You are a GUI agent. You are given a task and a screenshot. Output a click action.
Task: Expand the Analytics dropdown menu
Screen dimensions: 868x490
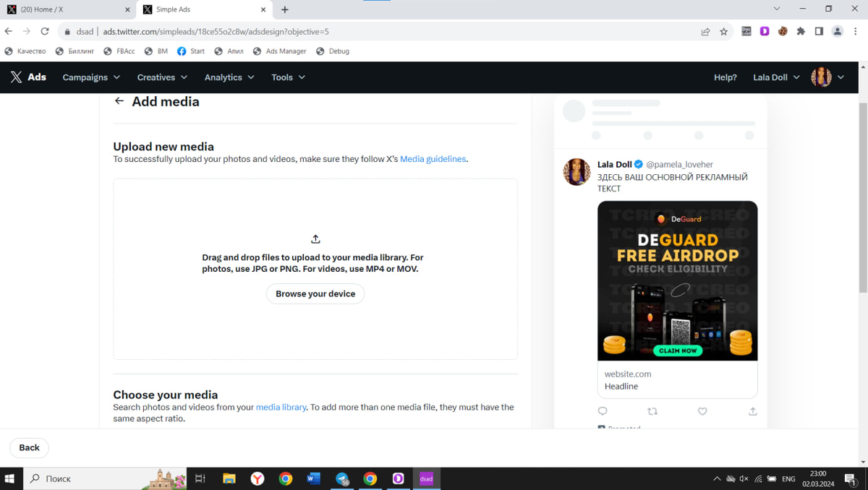(229, 77)
